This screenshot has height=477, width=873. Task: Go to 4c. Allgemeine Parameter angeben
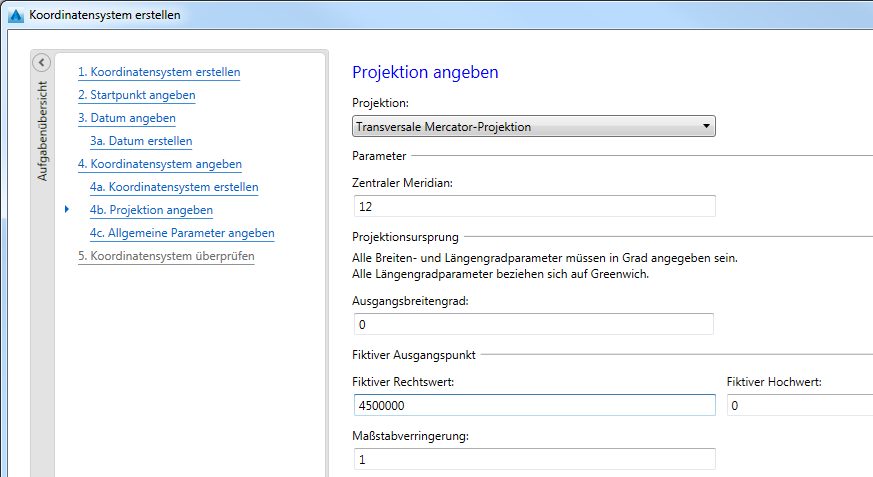pos(182,233)
